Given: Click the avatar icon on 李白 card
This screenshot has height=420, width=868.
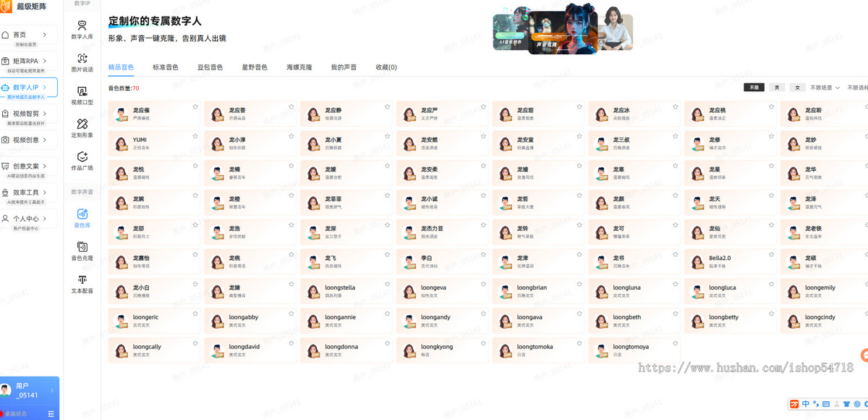Looking at the screenshot, I should [409, 262].
